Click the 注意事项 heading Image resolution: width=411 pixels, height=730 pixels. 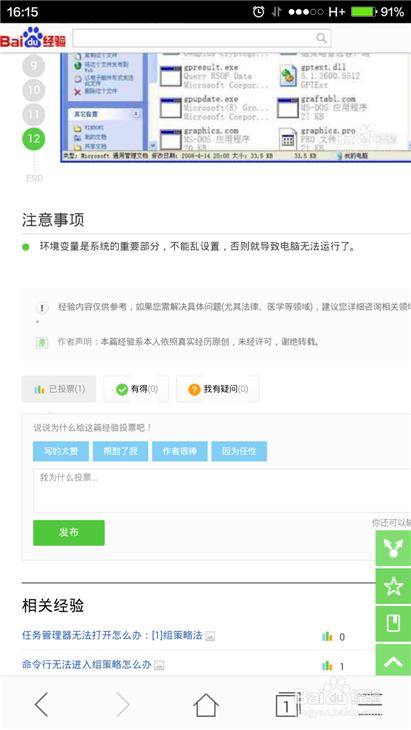(x=53, y=220)
